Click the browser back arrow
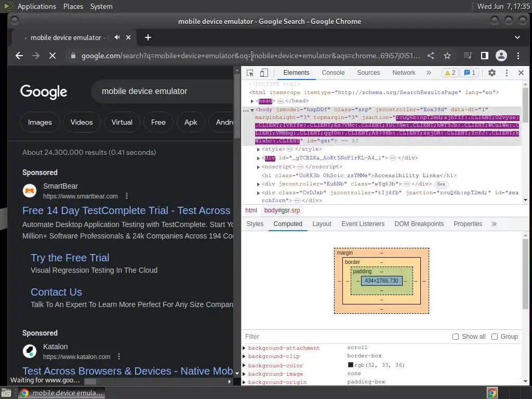The image size is (532, 399). (19, 56)
